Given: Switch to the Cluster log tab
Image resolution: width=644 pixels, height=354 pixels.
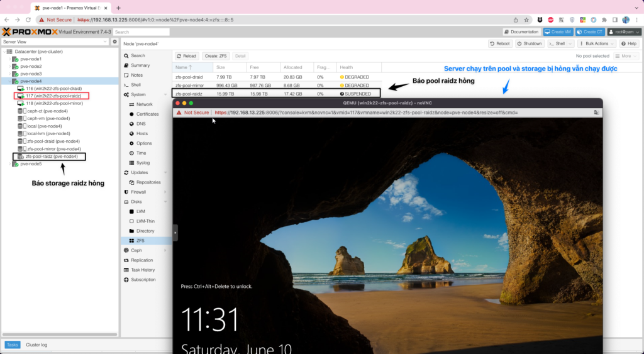Looking at the screenshot, I should (x=36, y=345).
